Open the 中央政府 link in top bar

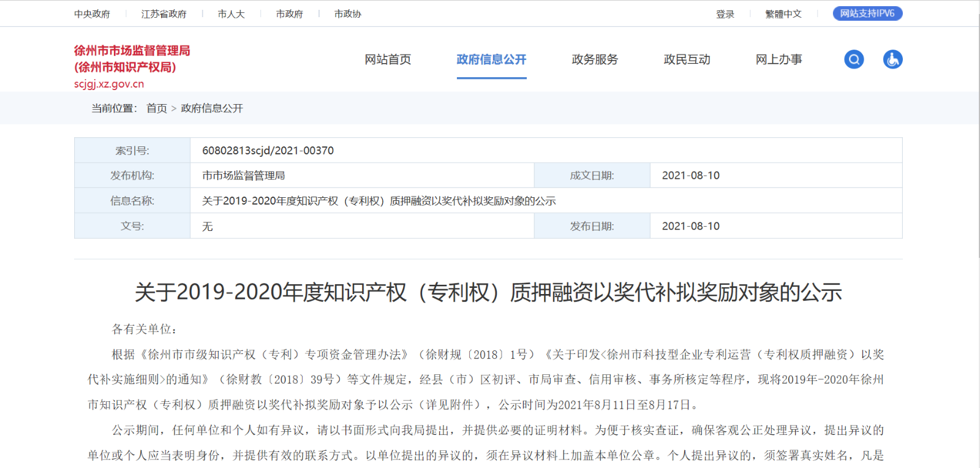92,14
